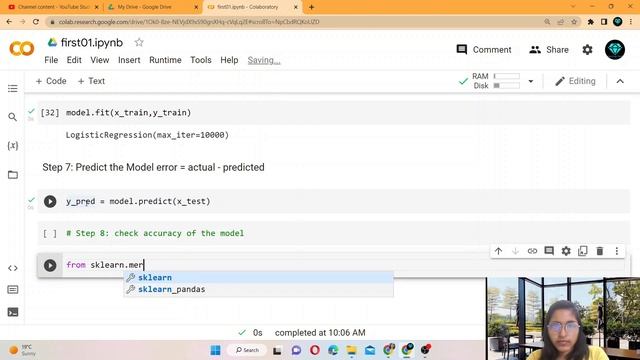Image resolution: width=640 pixels, height=360 pixels.
Task: Open a new browser tab
Action: click(x=311, y=7)
